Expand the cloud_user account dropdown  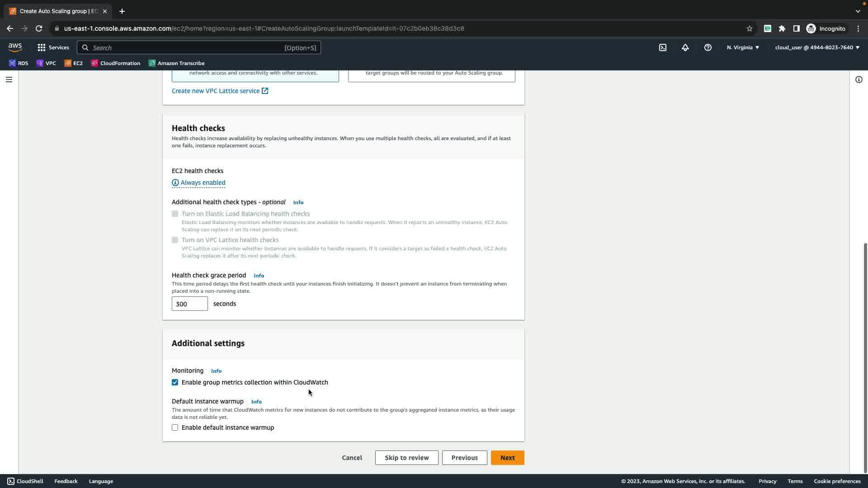[x=817, y=47]
